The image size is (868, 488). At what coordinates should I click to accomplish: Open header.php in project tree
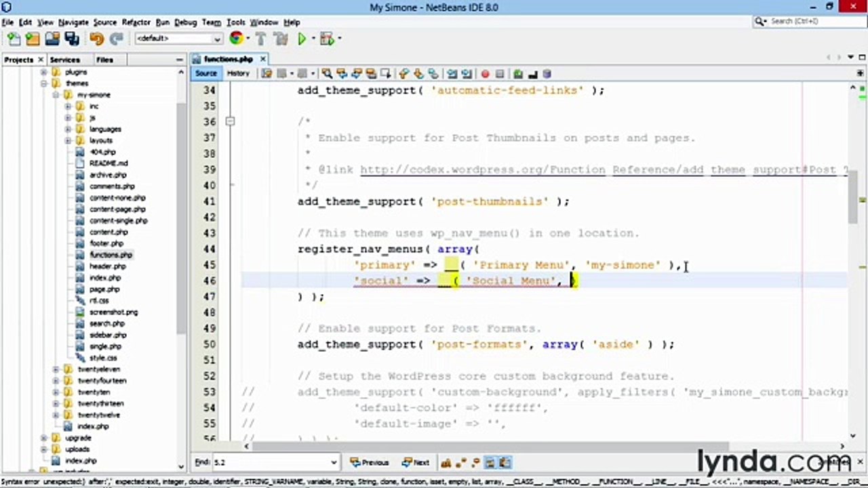coord(107,266)
